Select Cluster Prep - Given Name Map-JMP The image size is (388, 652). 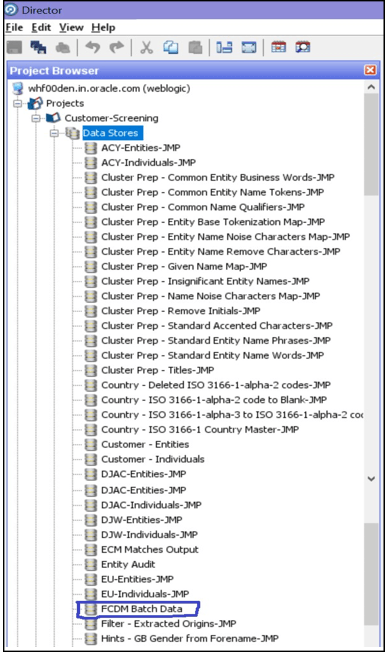[x=184, y=267]
